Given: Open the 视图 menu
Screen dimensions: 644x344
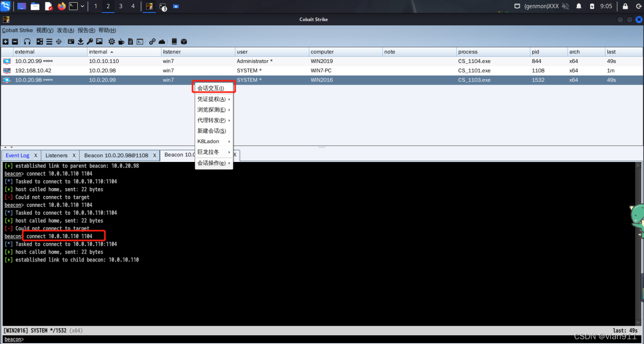Looking at the screenshot, I should tap(45, 30).
